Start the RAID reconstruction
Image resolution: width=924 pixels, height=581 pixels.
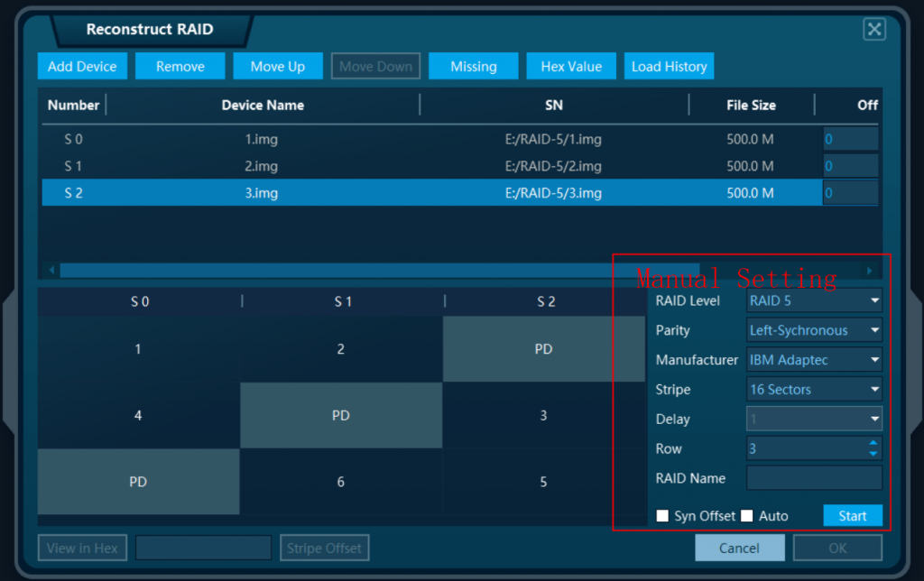[x=852, y=515]
